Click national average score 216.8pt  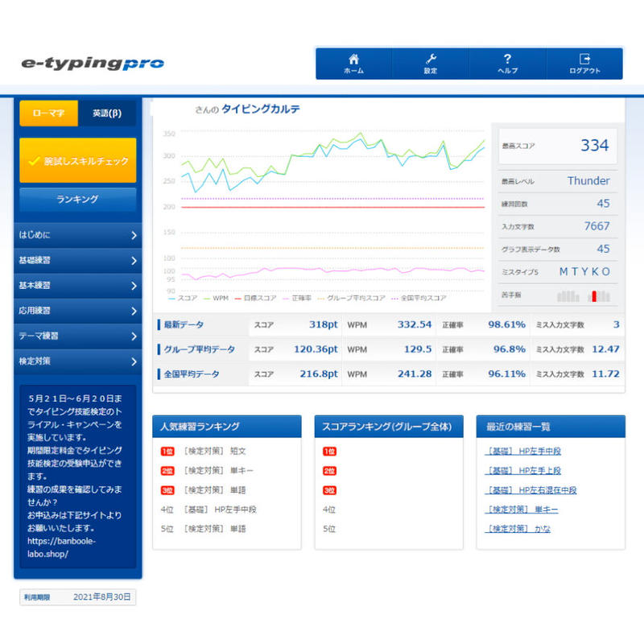pos(319,374)
